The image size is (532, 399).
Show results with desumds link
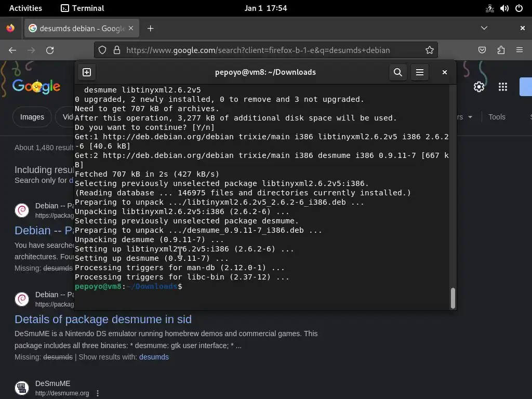tap(154, 357)
